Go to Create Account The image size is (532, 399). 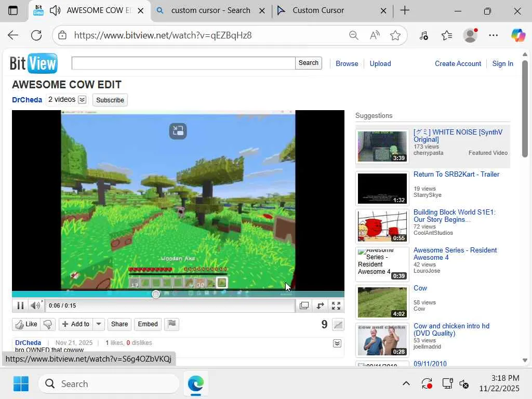click(x=458, y=63)
